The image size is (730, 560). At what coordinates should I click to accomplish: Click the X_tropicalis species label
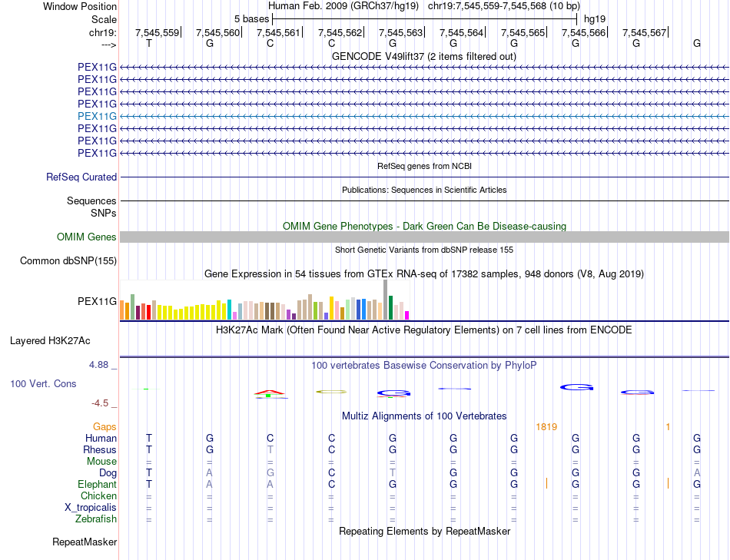point(91,507)
